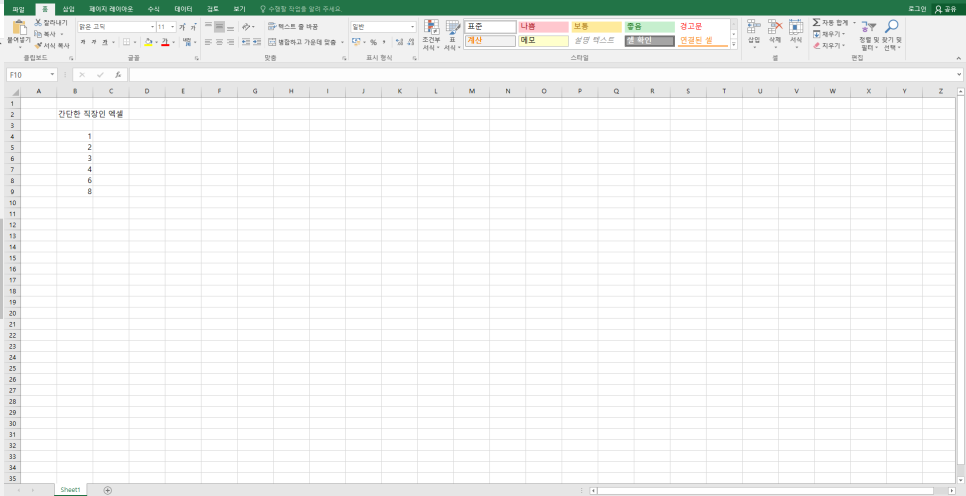Increase font size with the larger 가 icon
The image size is (966, 496).
tap(182, 27)
